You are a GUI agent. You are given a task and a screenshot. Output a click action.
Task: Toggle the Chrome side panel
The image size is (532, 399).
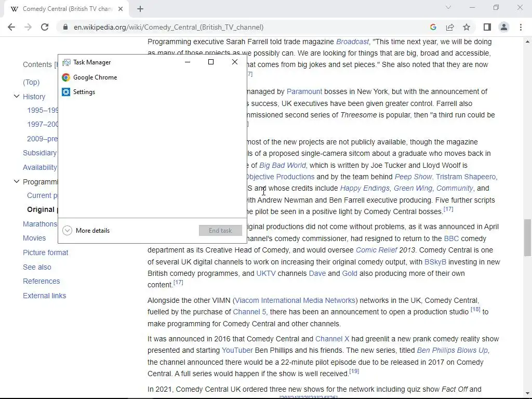pos(487,27)
